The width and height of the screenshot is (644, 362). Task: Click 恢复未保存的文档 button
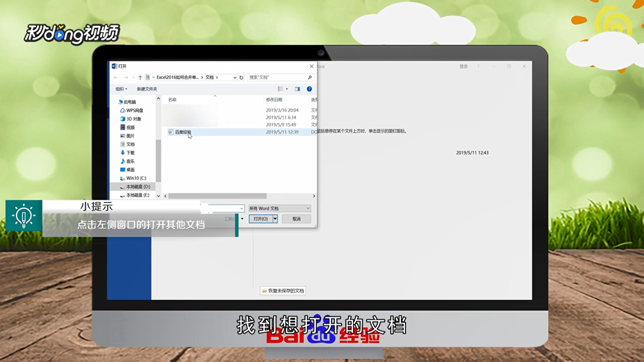(x=283, y=291)
